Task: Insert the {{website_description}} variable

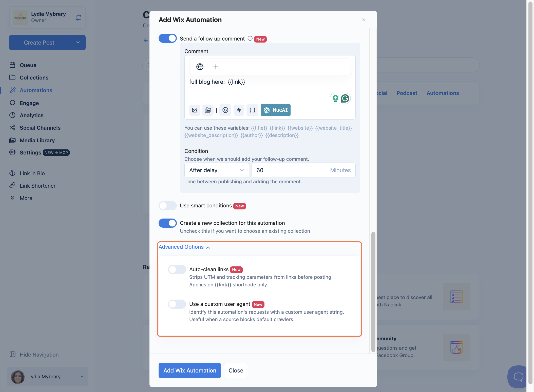Action: click(x=211, y=135)
